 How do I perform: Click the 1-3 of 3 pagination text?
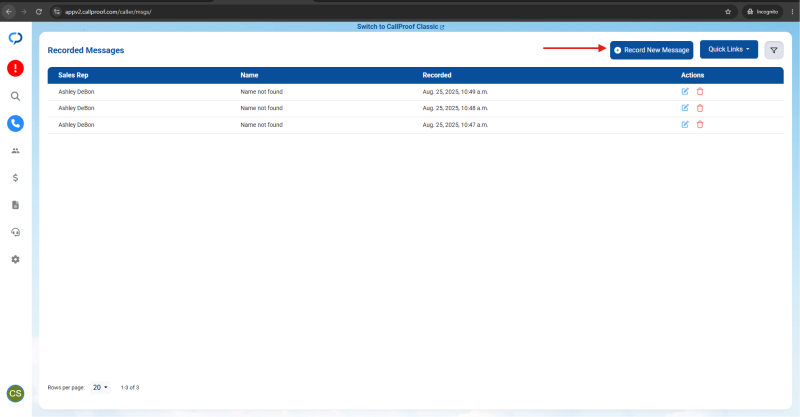coord(130,387)
